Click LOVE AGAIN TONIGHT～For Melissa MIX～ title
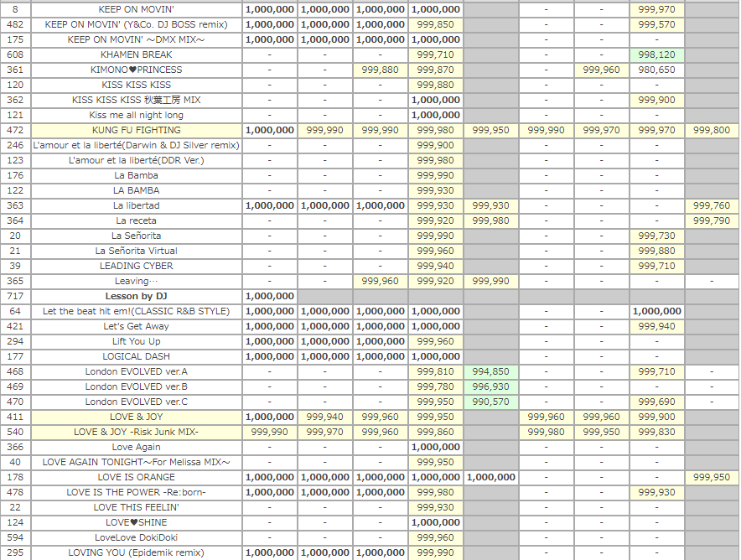Image resolution: width=741 pixels, height=560 pixels. (x=136, y=462)
